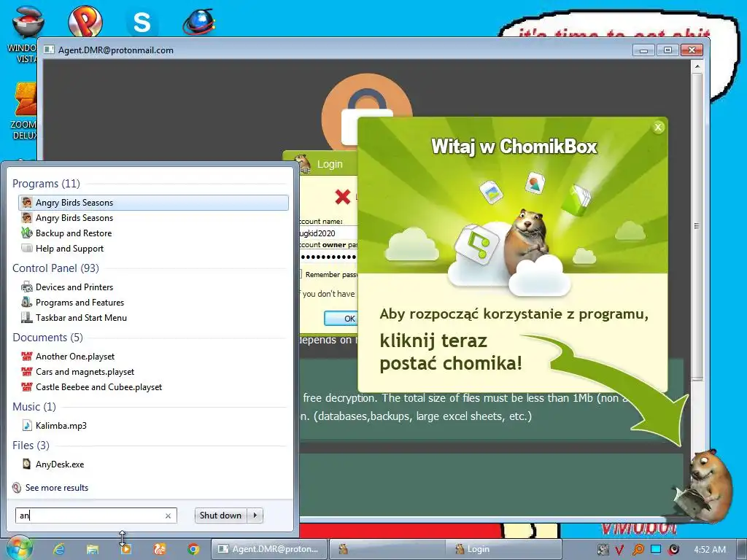
Task: Open Windows Explorer folder icon in taskbar
Action: coord(93,549)
